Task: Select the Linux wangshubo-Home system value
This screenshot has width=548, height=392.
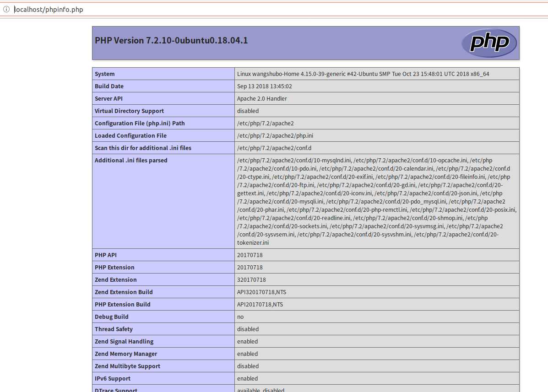Action: [x=363, y=74]
